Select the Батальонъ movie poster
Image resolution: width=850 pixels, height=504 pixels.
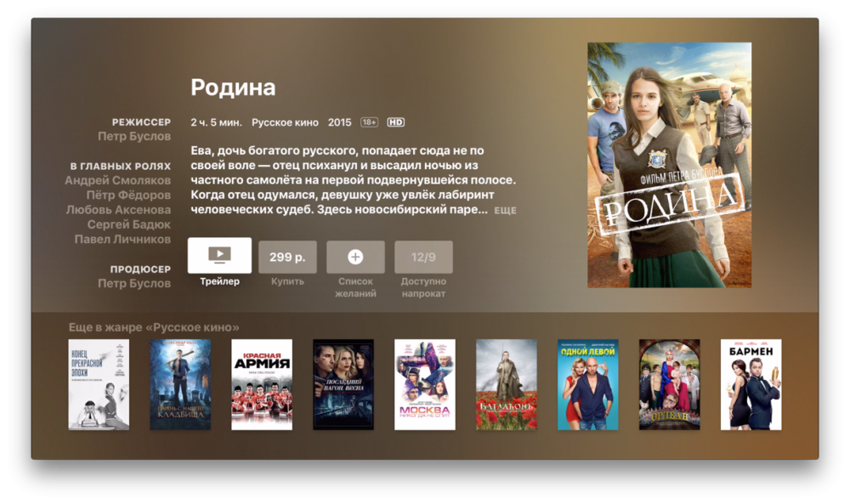click(x=507, y=385)
